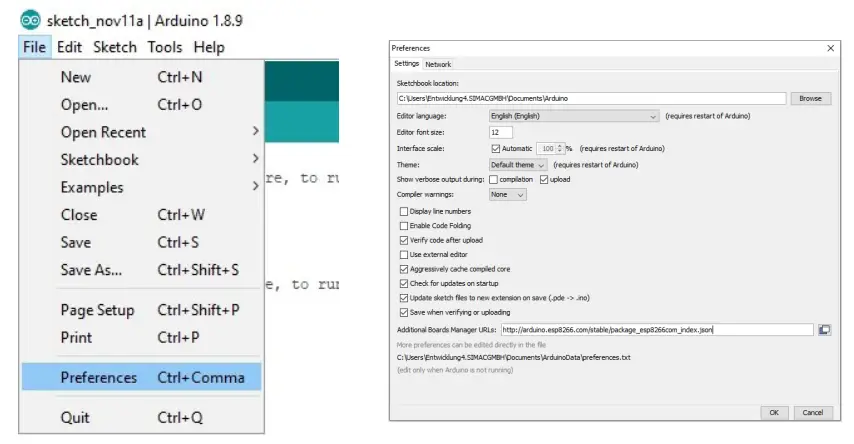
Task: Expand the Open Recent submenu
Action: [x=142, y=132]
